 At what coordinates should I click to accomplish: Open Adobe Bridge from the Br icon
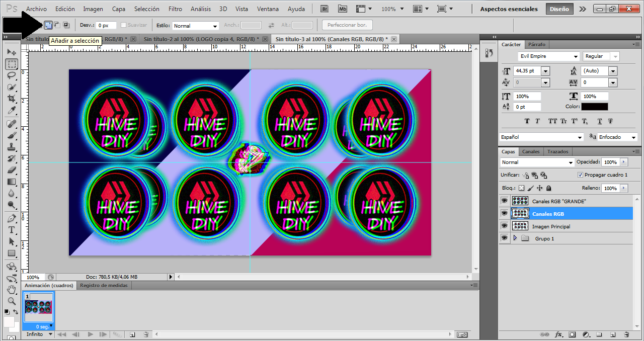(326, 9)
